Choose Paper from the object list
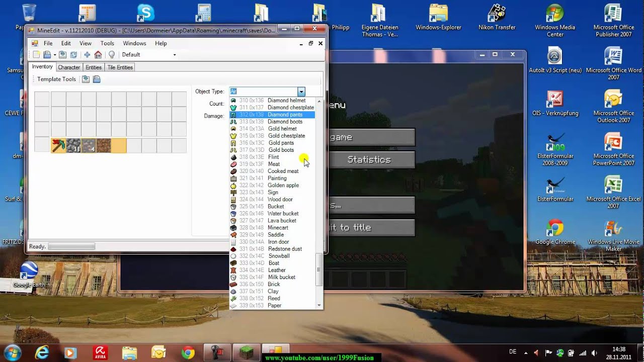 272,305
